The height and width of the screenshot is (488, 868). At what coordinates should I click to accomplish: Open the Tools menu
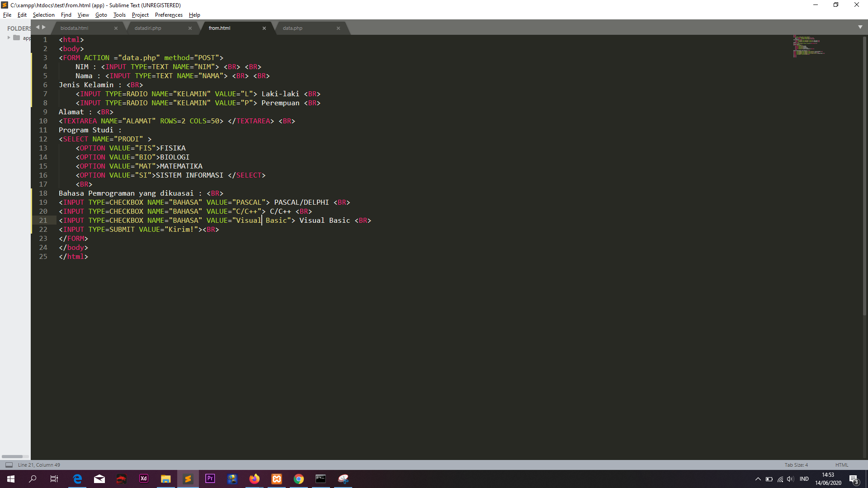pos(119,15)
